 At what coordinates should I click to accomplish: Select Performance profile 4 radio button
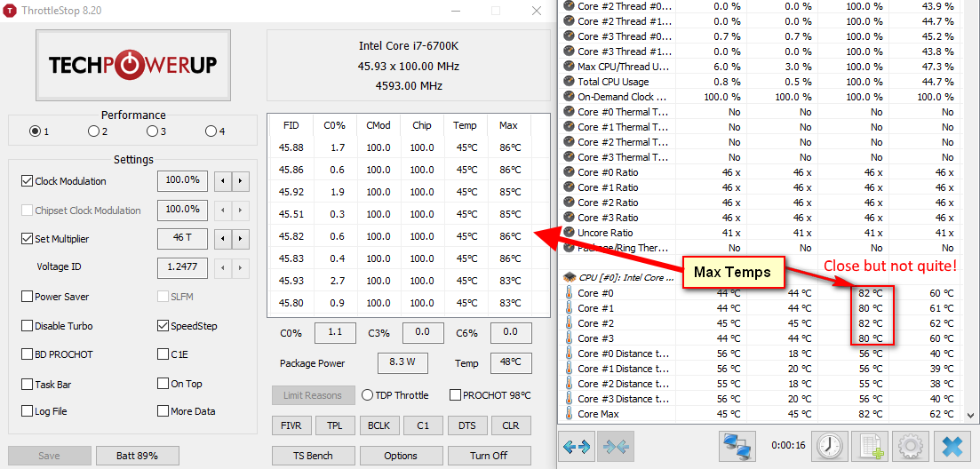211,131
